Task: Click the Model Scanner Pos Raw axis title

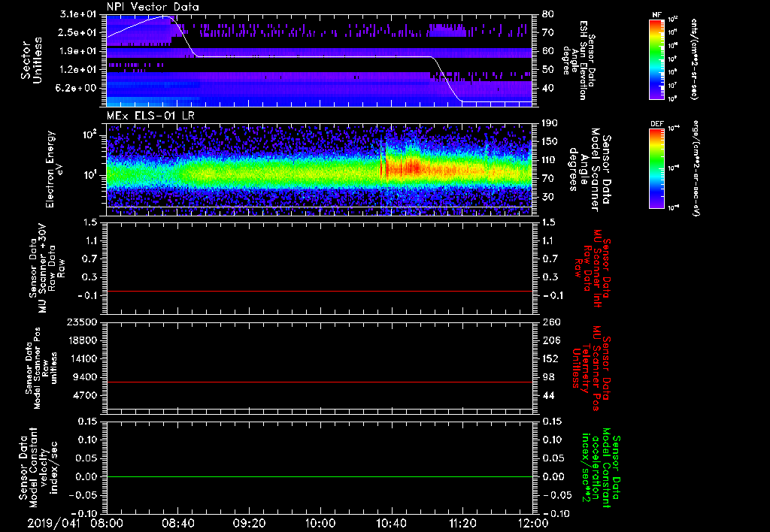Action: click(41, 368)
